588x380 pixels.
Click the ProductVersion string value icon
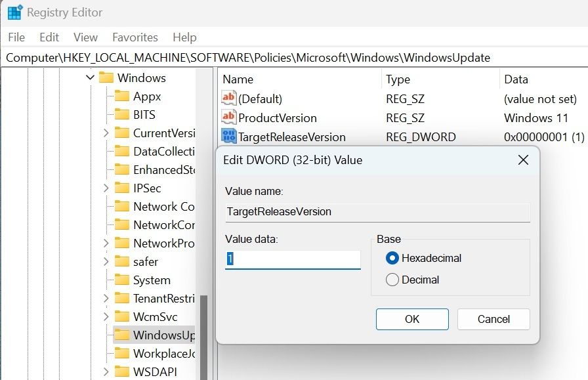229,117
